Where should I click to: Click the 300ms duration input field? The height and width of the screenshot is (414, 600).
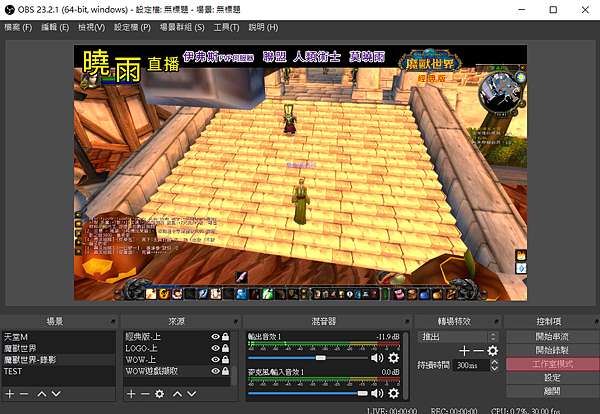point(472,365)
